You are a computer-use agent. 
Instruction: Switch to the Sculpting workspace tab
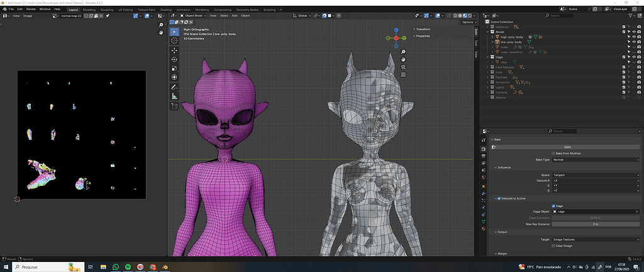pyautogui.click(x=107, y=9)
